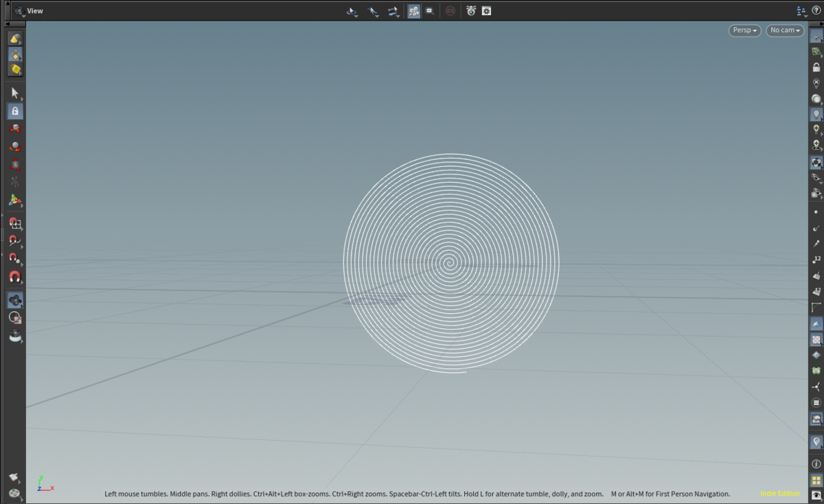The image size is (824, 504).
Task: Toggle background image display icon
Action: coord(816,418)
